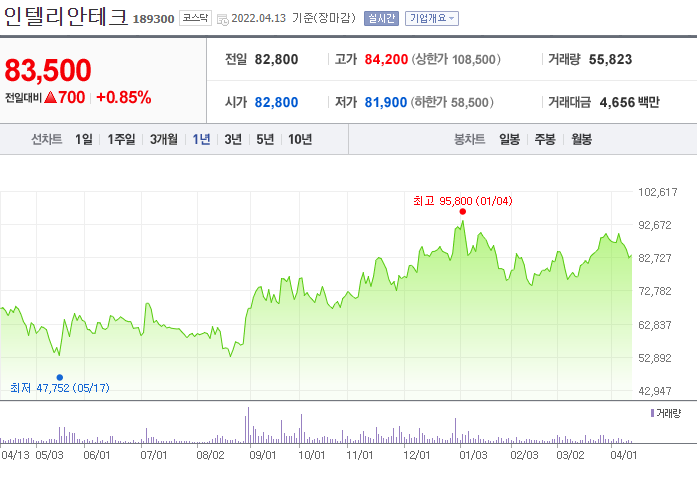Switch to 월봉 candle chart
This screenshot has height=483, width=697.
[581, 140]
